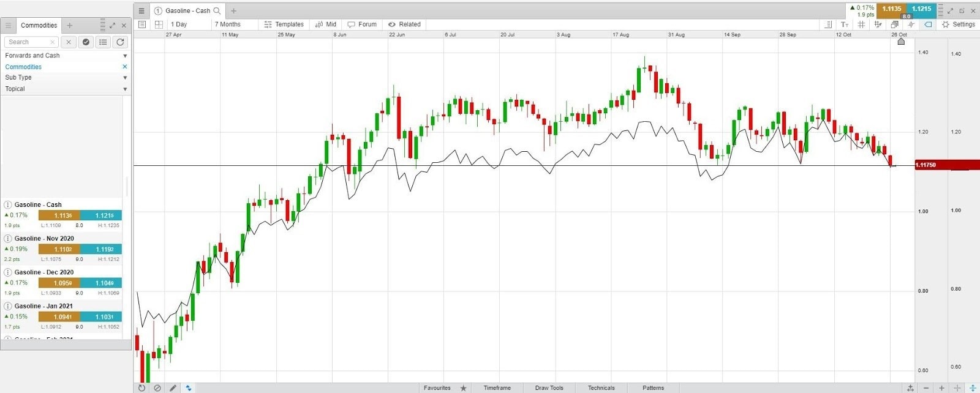Image resolution: width=980 pixels, height=393 pixels.
Task: Sell Gasoline - Nov 2020 at 1.1102
Action: pyautogui.click(x=59, y=249)
